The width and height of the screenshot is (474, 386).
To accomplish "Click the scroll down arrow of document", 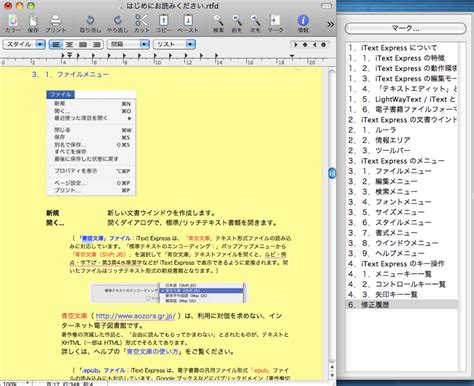I will (x=332, y=375).
